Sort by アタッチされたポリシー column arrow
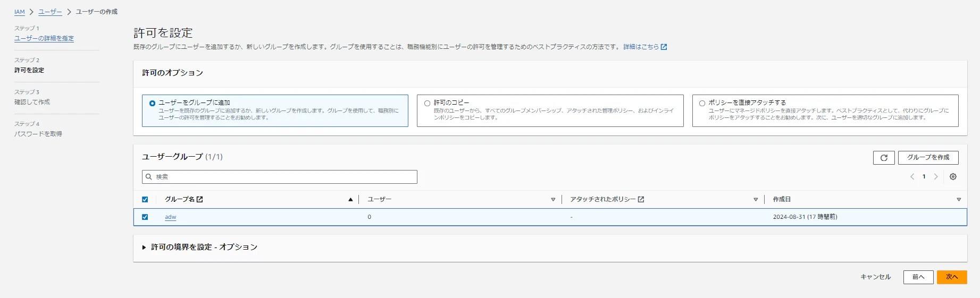Image resolution: width=980 pixels, height=298 pixels. 756,200
